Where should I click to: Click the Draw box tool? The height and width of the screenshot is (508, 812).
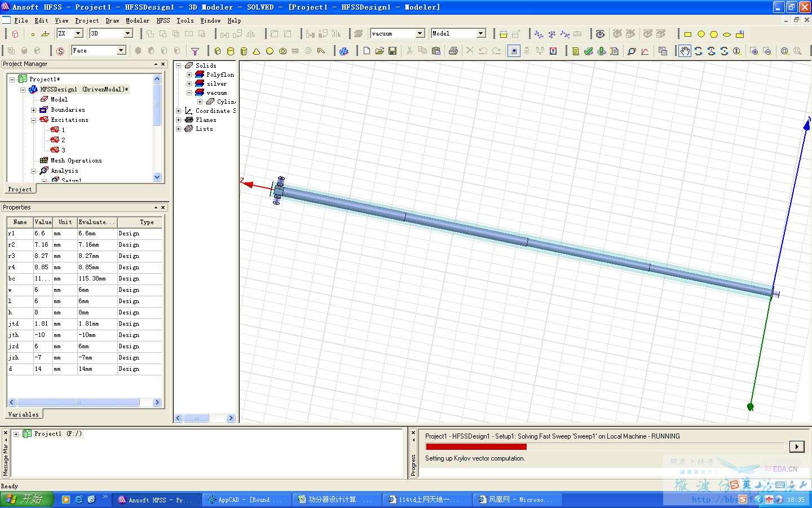(217, 51)
